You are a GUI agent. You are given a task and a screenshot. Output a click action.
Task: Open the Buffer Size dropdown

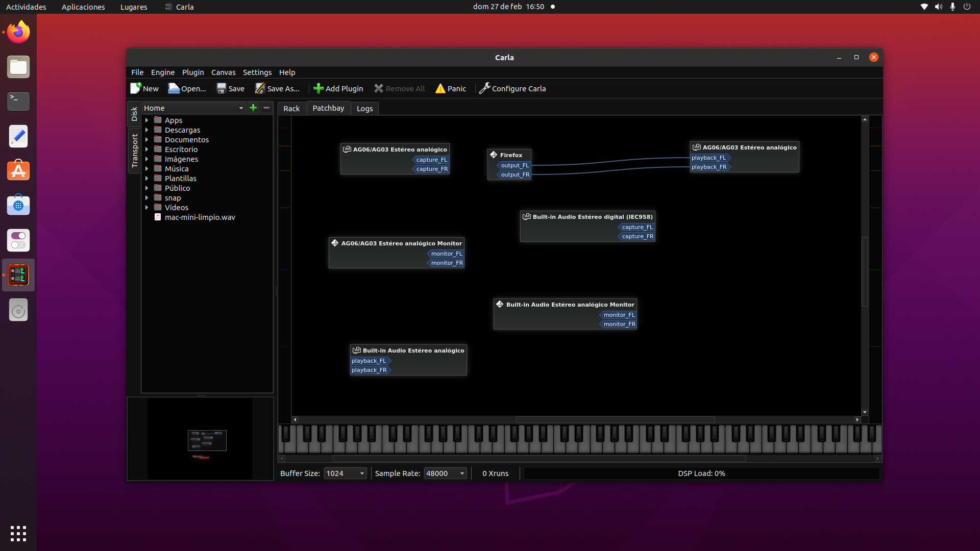[345, 473]
